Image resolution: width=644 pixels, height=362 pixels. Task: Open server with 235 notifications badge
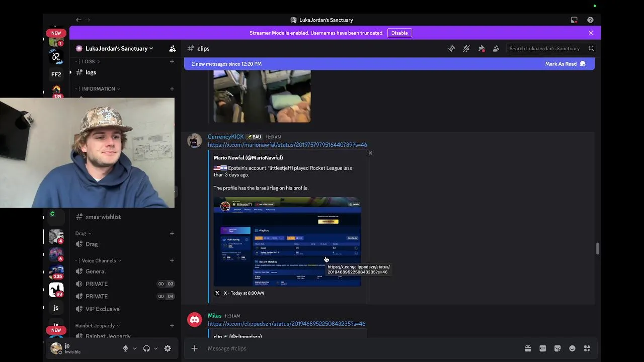coord(56,272)
